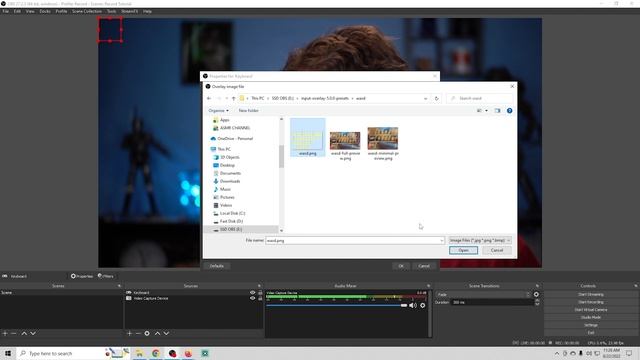
Task: Open the Help menu
Action: [x=147, y=11]
